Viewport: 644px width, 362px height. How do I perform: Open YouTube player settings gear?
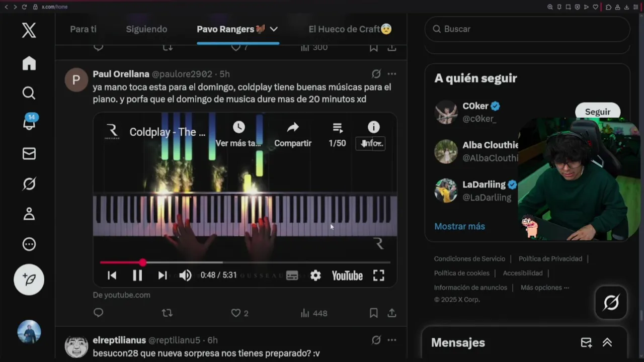point(315,276)
